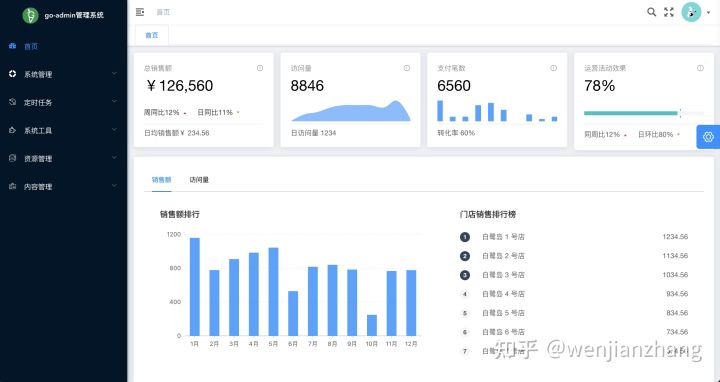Expand the 系统管理 menu chevron

click(x=114, y=73)
